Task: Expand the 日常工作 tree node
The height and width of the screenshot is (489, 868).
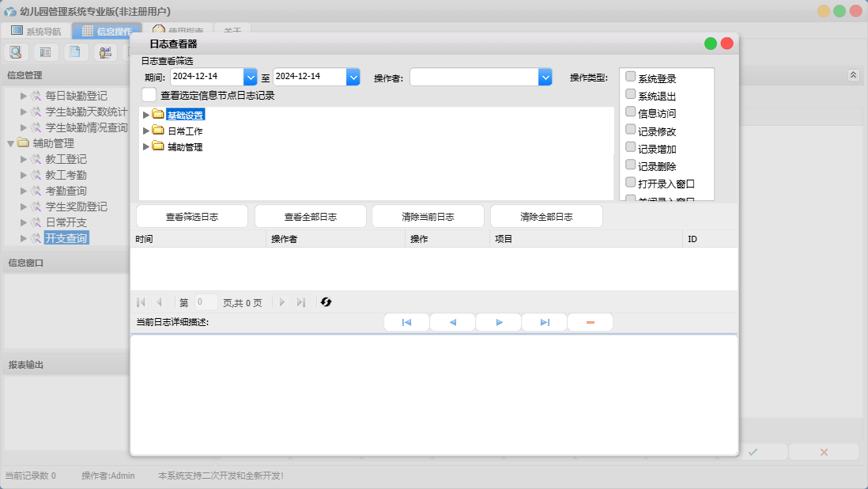Action: point(145,131)
